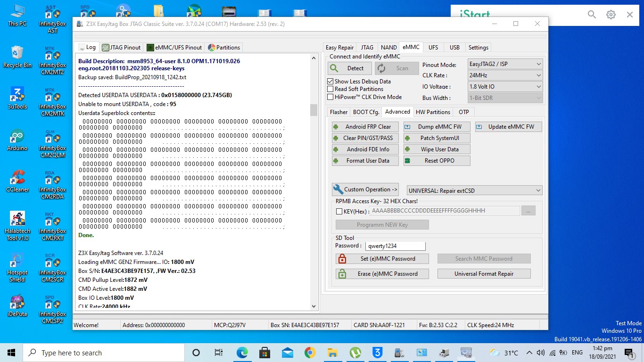The image size is (644, 362).
Task: Open InfinityBox CM2SP2 desktop shortcut
Action: click(52, 310)
